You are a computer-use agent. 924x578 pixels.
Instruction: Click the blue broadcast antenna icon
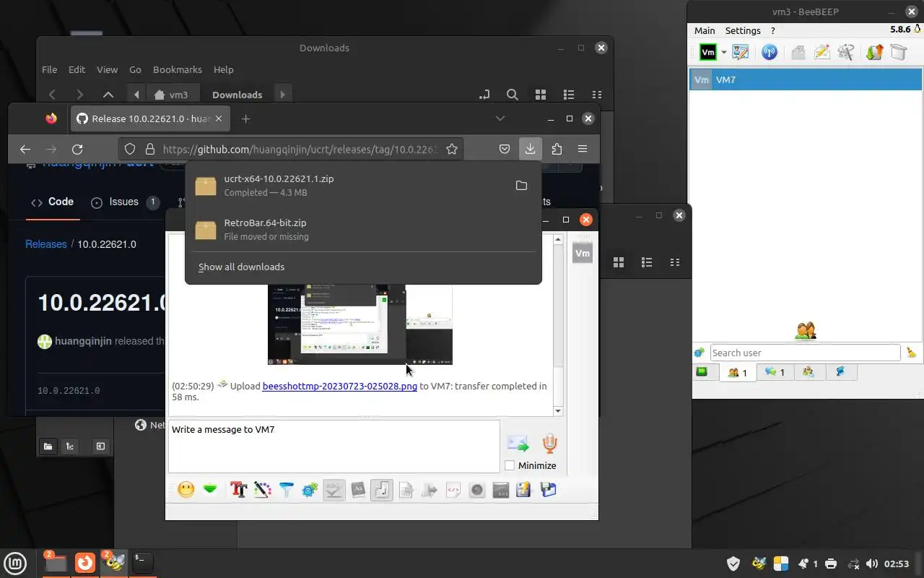pos(770,52)
